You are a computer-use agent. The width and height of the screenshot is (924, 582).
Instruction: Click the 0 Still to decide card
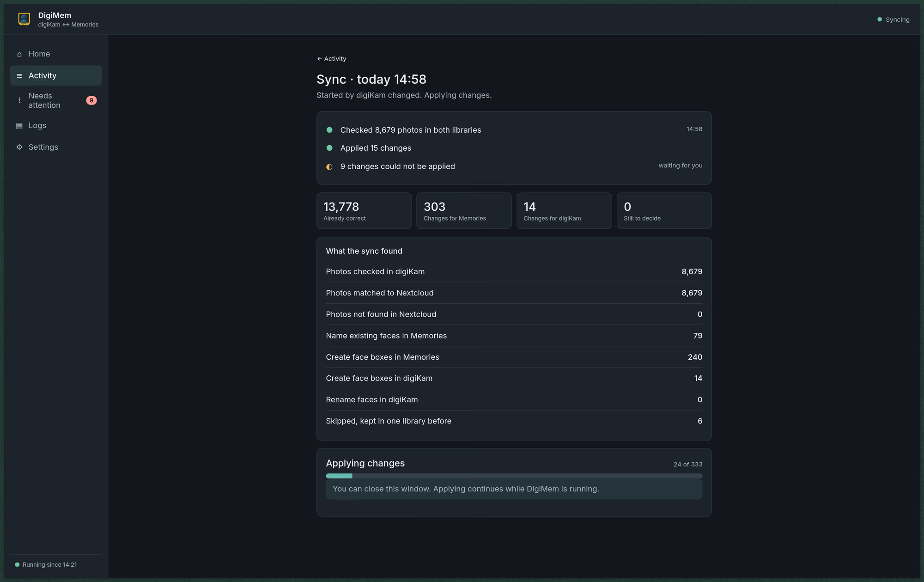click(x=664, y=211)
